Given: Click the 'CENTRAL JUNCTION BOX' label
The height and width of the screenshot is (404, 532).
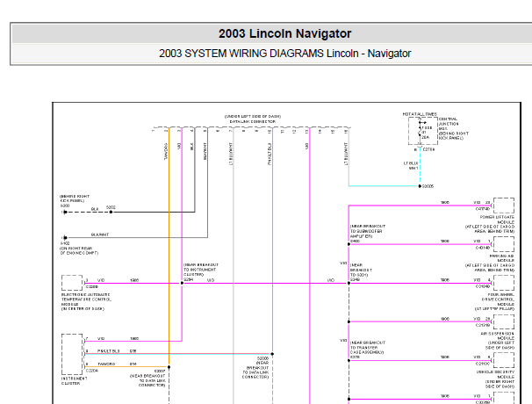Looking at the screenshot, I should (x=449, y=124).
